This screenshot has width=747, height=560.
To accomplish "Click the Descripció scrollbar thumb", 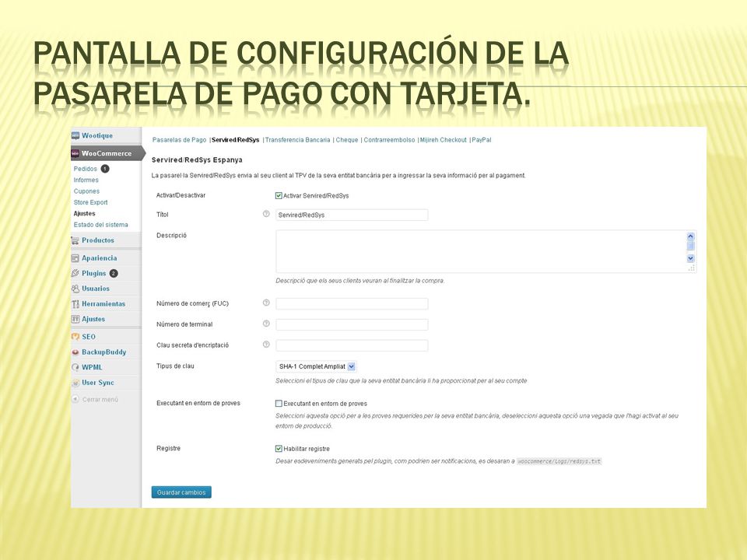I will 691,246.
